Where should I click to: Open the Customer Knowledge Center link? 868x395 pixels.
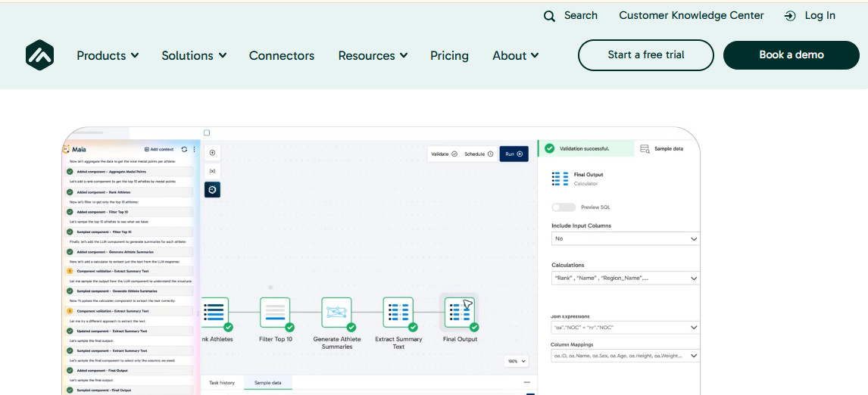click(691, 16)
